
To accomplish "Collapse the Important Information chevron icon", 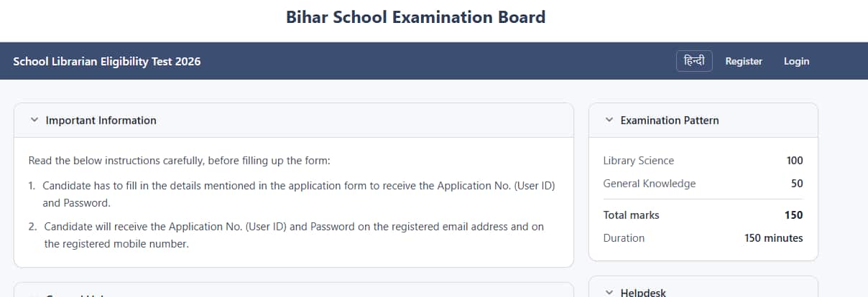I will [x=34, y=121].
